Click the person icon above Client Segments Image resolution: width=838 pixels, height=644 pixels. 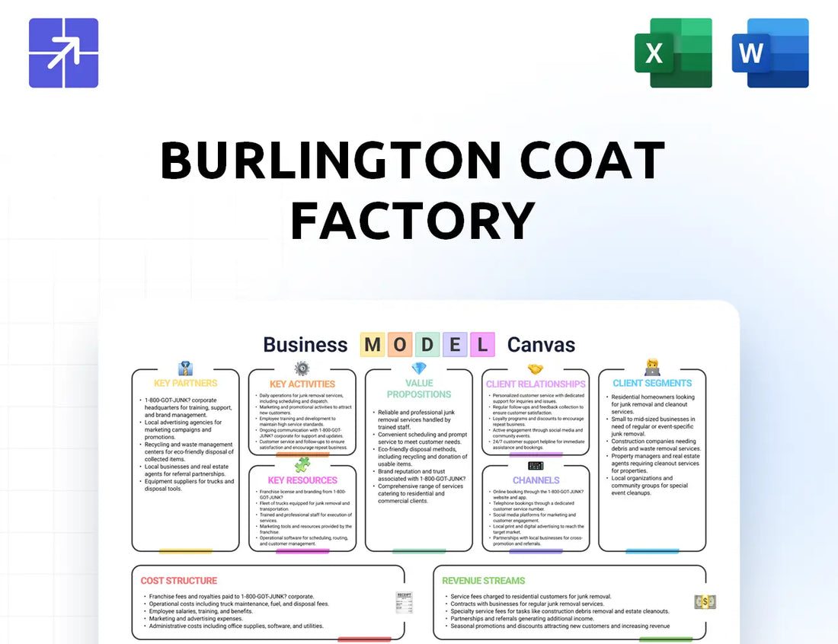click(x=652, y=368)
